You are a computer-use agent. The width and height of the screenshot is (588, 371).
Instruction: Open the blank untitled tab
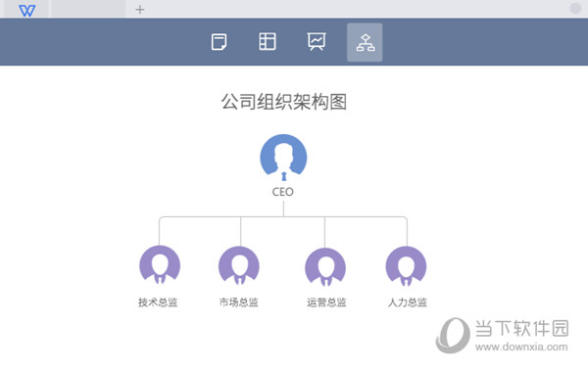point(88,9)
